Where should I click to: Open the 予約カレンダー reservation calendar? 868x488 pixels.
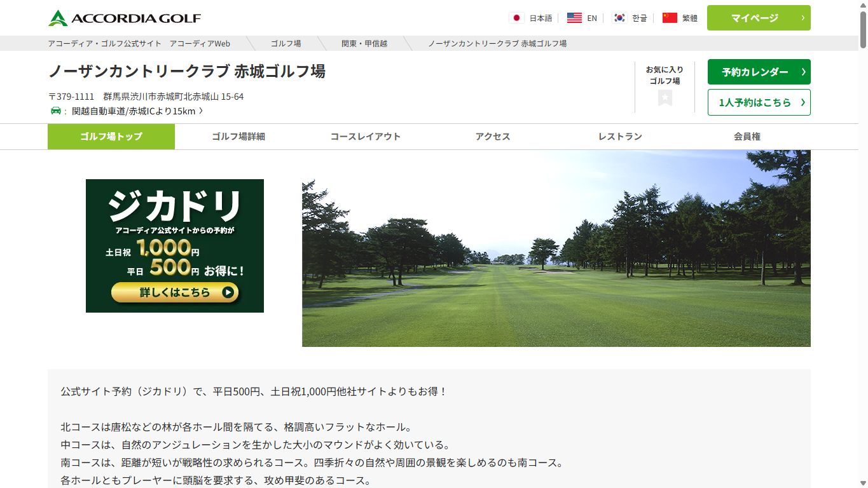(759, 72)
